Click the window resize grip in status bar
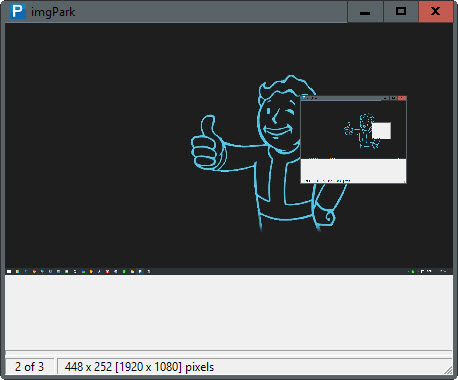The image size is (458, 380). [448, 370]
